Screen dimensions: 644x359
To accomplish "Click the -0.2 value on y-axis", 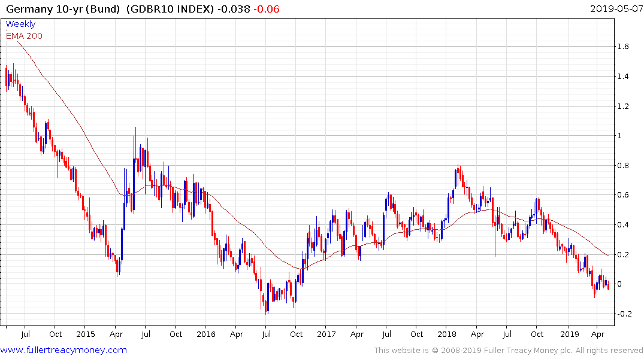I will tap(624, 314).
